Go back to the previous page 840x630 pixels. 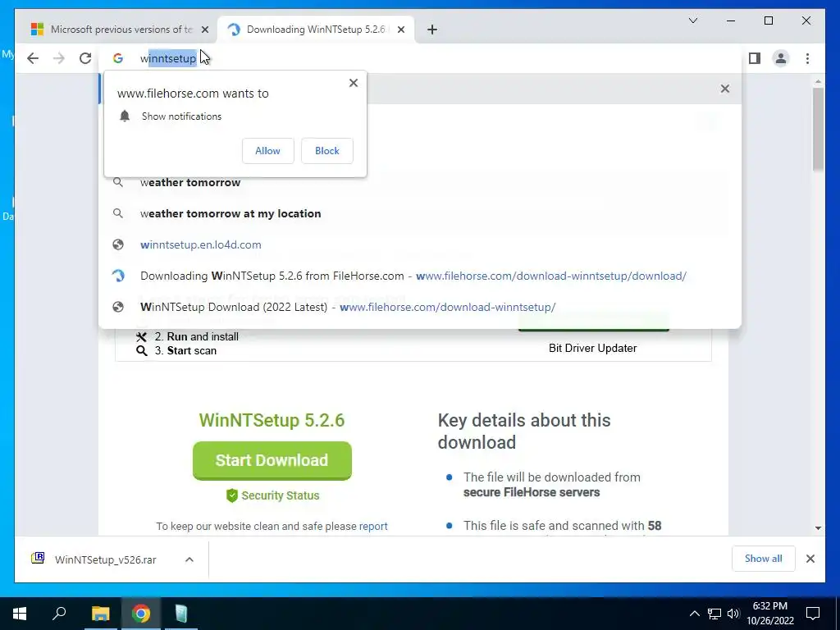(33, 58)
